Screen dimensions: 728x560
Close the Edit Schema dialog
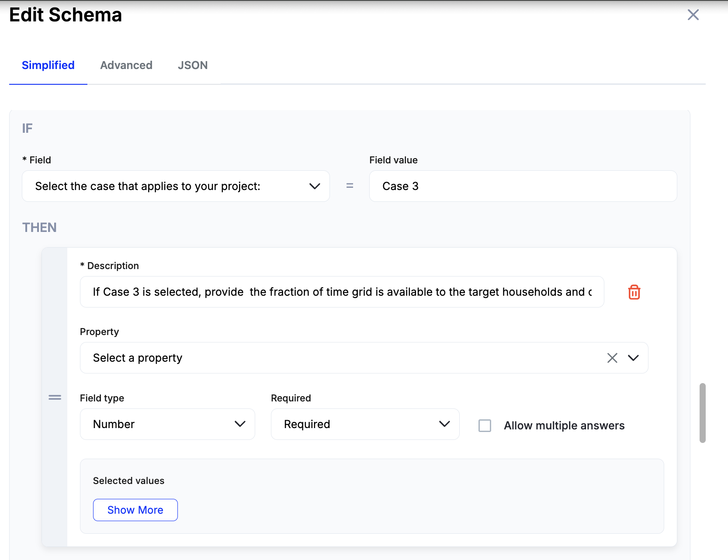tap(693, 15)
